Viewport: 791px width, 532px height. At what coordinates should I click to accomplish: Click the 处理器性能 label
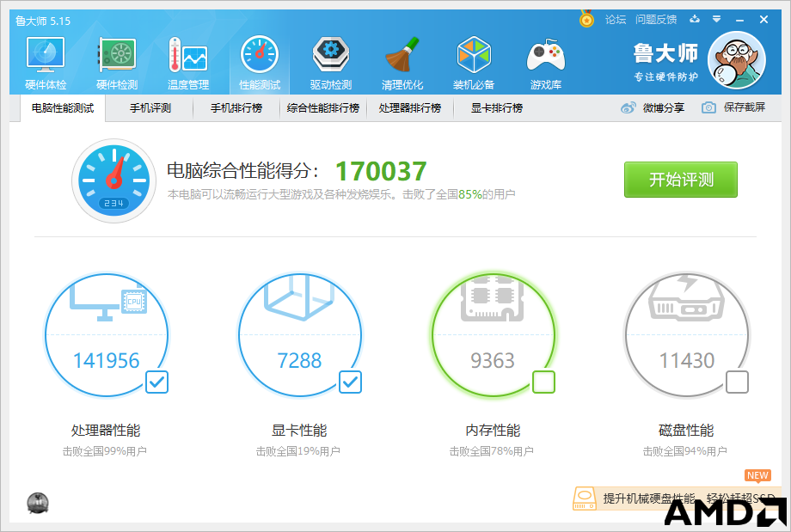click(x=106, y=431)
